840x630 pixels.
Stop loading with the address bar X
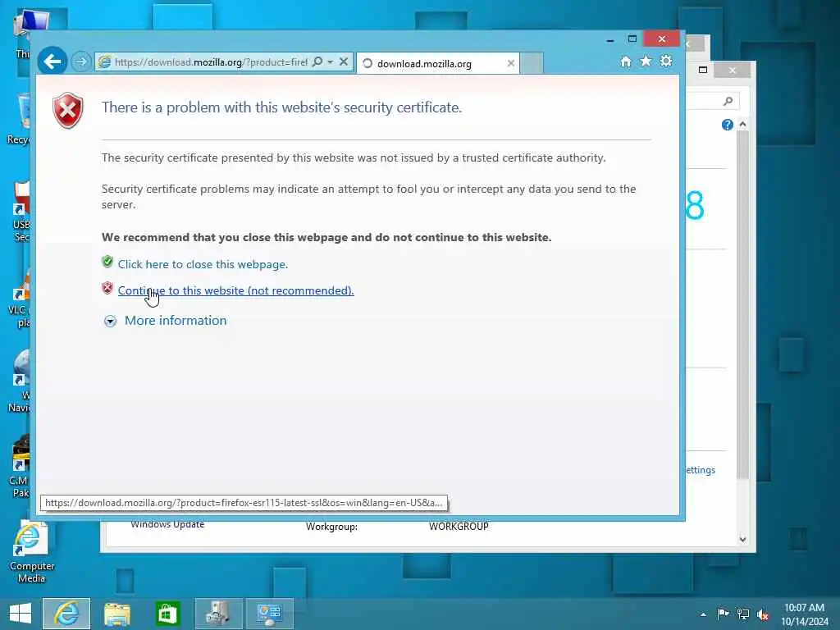pos(344,62)
